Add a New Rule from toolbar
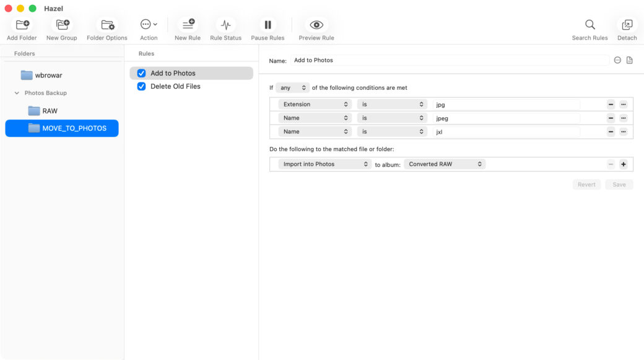644x360 pixels. click(x=188, y=25)
